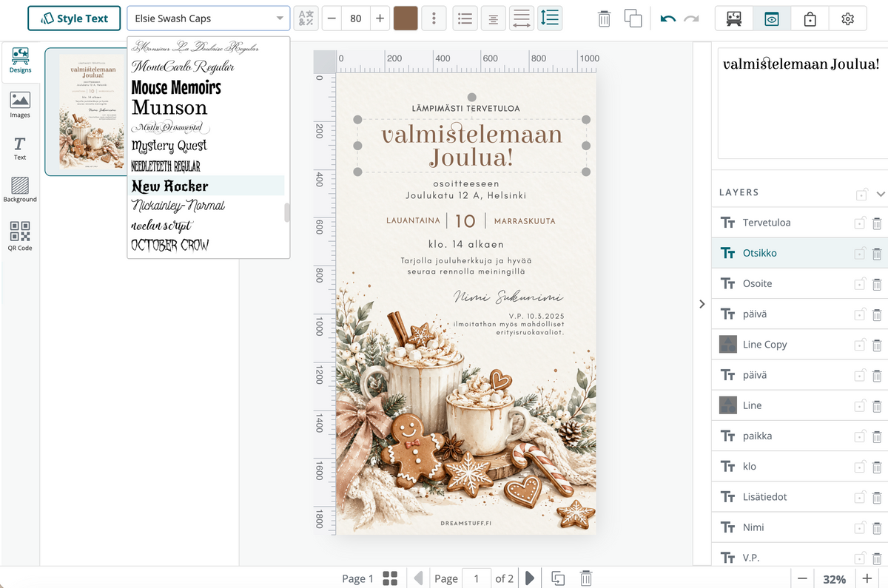The height and width of the screenshot is (588, 888).
Task: Delete the Osoite layer with its trash icon
Action: 877,284
